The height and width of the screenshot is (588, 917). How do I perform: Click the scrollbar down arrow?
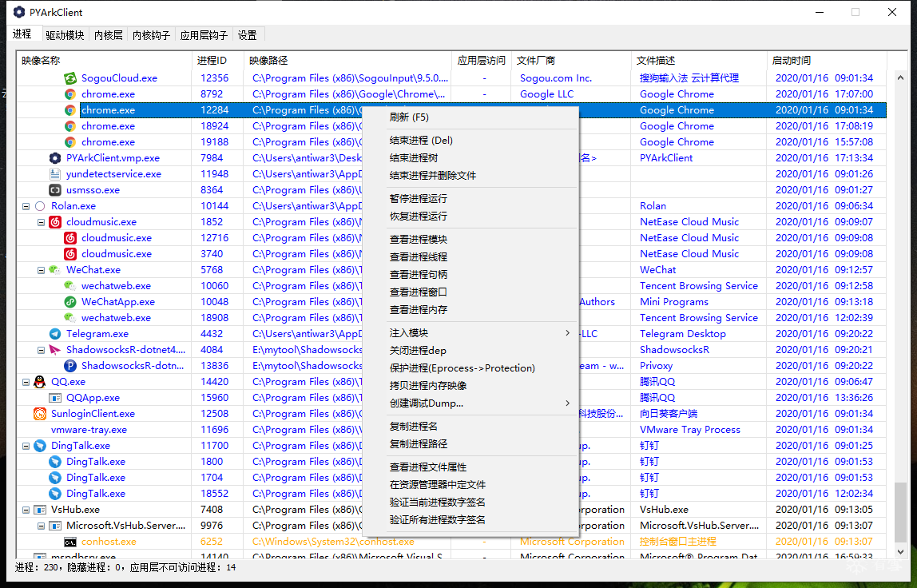pyautogui.click(x=901, y=552)
